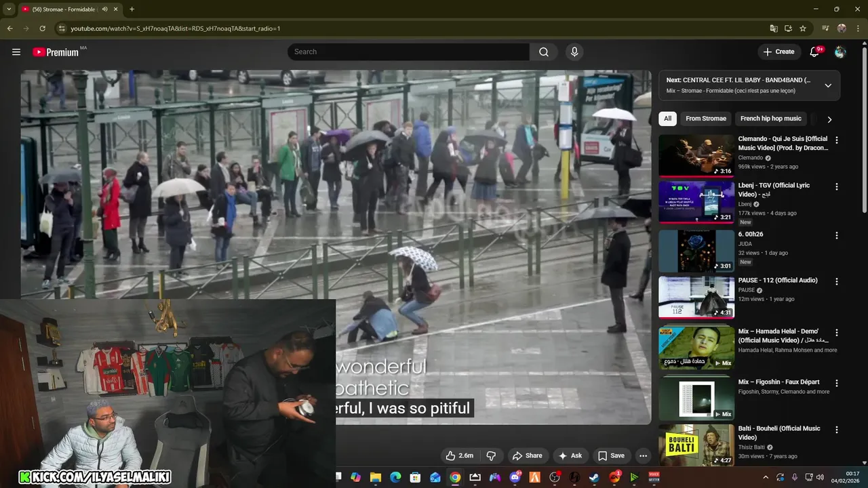This screenshot has height=488, width=868.
Task: Open volume control in system tray
Action: 820,478
